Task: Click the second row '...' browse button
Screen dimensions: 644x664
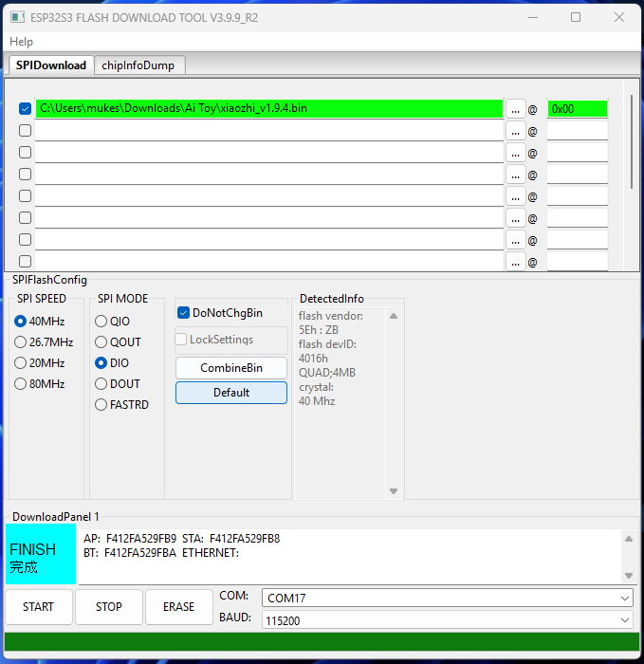Action: 515,132
